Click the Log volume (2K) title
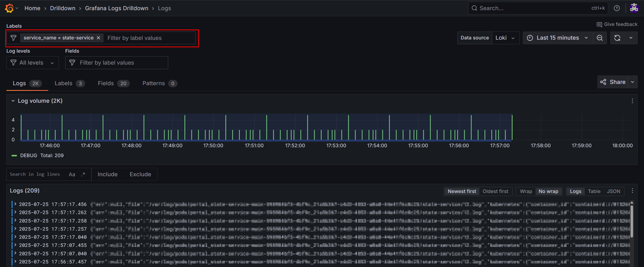Viewport: 644px width, 267px height. 40,101
